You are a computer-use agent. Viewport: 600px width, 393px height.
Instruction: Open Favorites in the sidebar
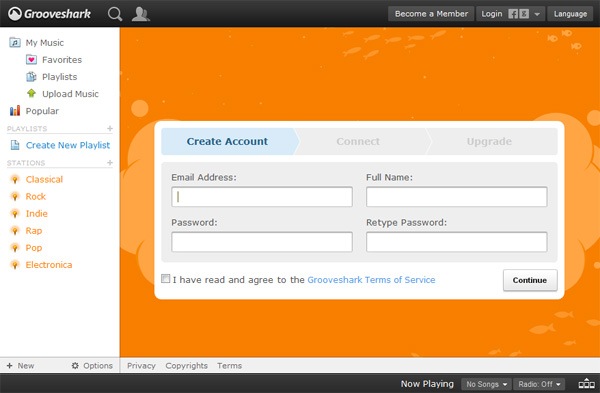pyautogui.click(x=62, y=60)
